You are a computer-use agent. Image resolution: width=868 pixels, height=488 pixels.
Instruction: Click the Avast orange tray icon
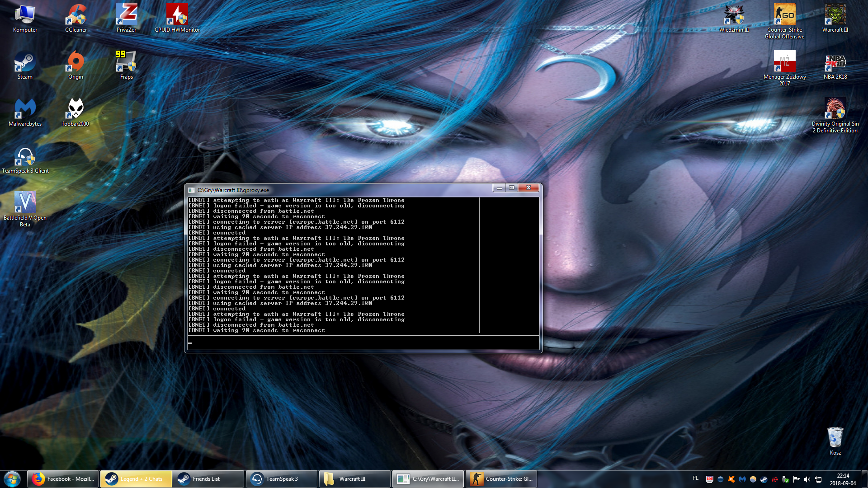[731, 479]
